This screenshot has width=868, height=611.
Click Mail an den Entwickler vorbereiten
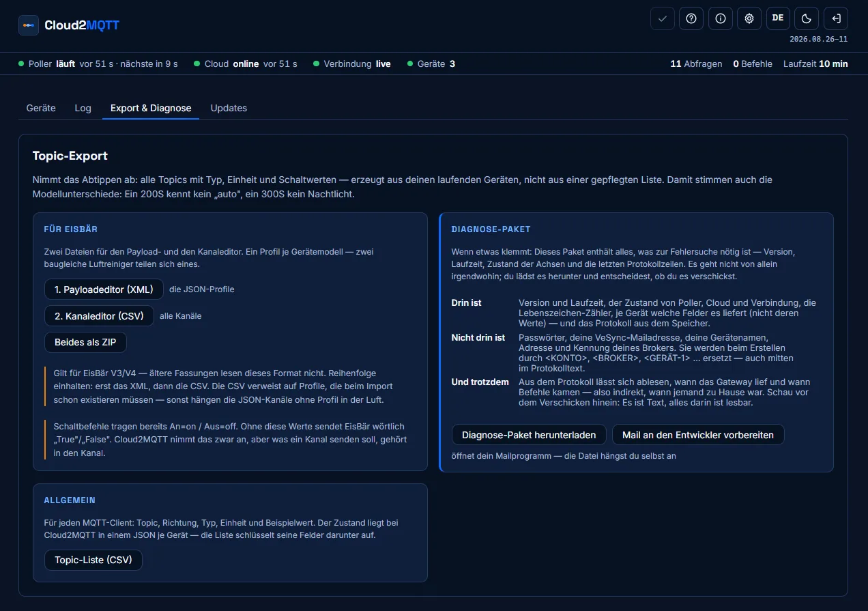click(698, 435)
